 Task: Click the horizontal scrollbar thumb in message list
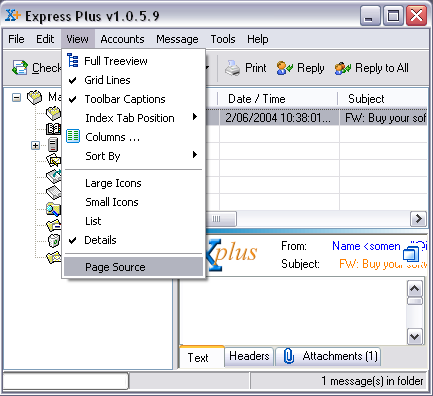point(221,219)
